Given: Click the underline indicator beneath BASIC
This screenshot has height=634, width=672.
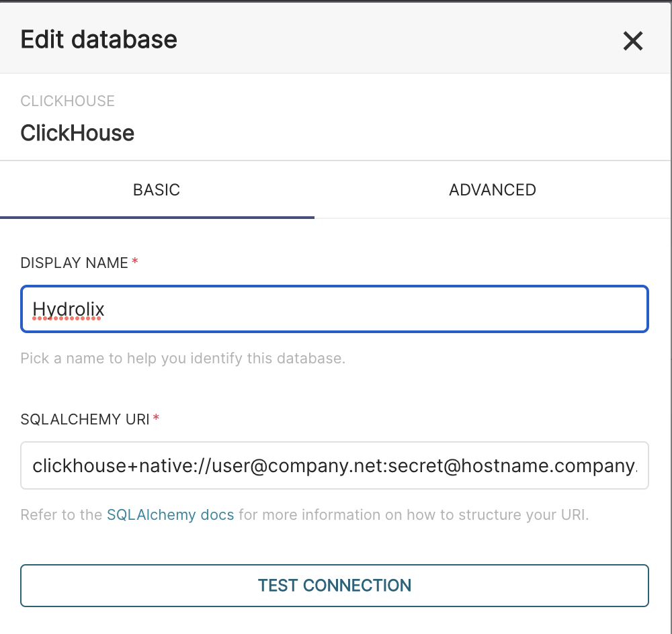Looking at the screenshot, I should click(157, 218).
